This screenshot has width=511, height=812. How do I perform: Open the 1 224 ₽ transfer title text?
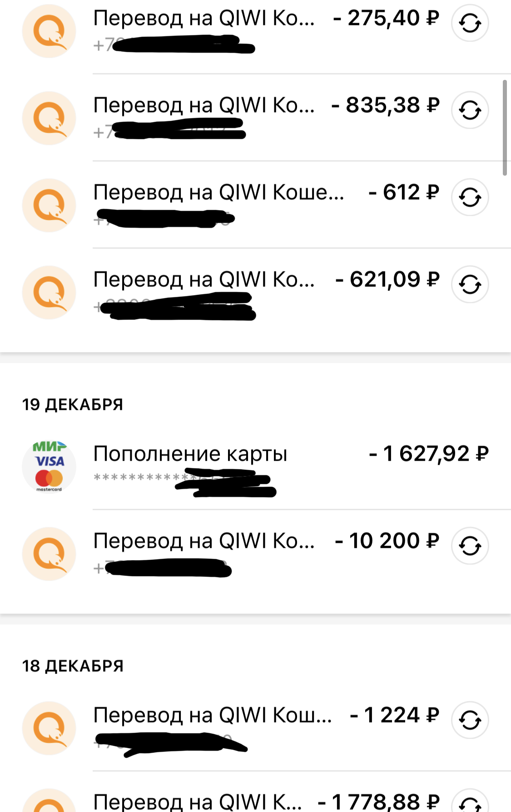(212, 715)
